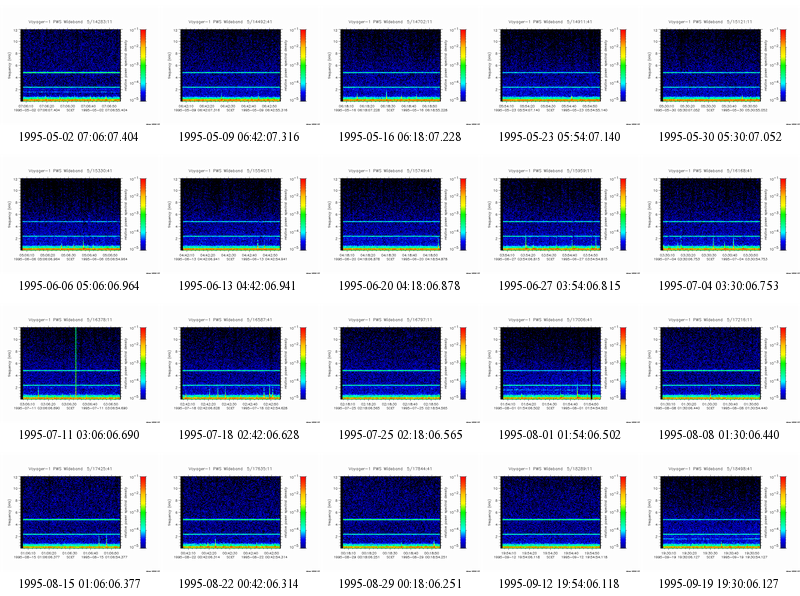Click the caption text 1995-06-27 03:54:06.815
800x596 pixels.
point(560,286)
